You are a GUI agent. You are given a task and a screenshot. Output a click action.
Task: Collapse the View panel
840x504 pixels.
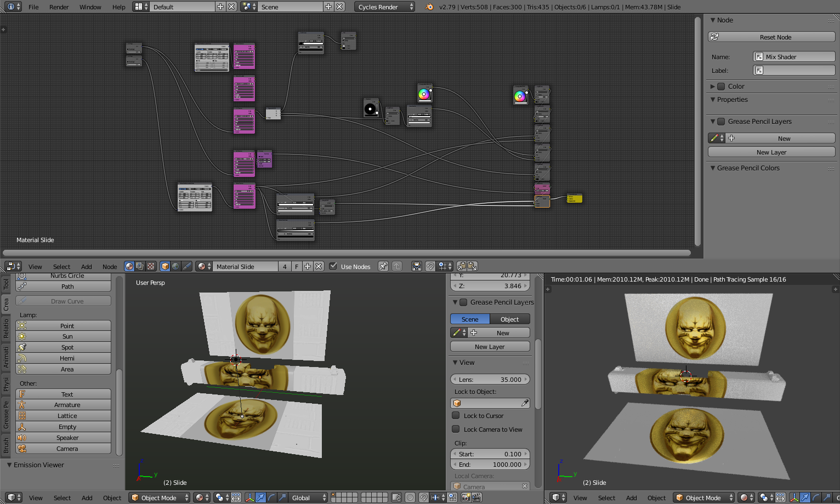(455, 362)
